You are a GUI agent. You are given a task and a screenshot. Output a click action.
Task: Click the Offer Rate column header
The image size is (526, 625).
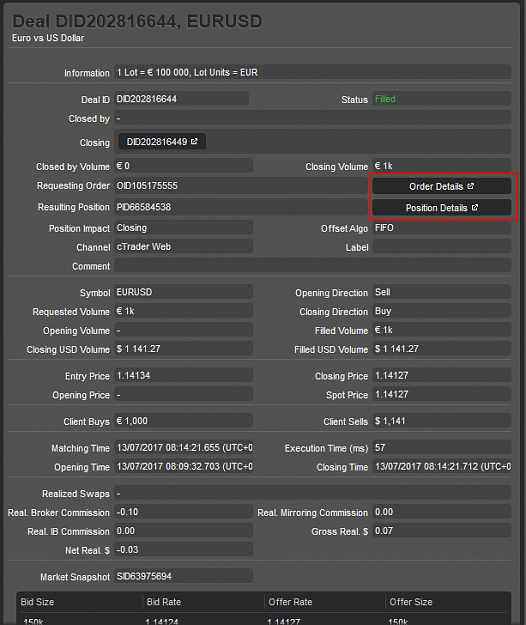tap(290, 602)
